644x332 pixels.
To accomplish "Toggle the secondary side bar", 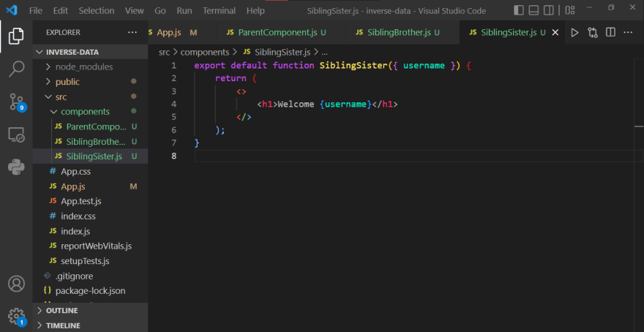I will [x=548, y=10].
